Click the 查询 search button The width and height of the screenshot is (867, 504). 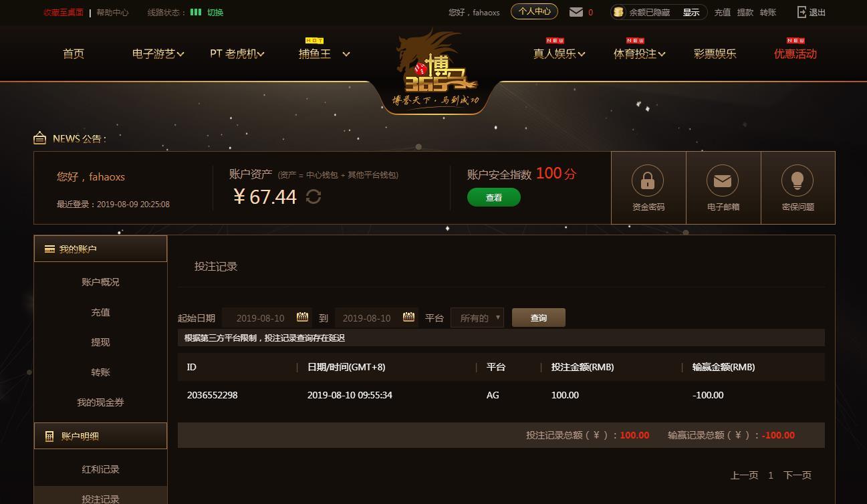tap(539, 318)
